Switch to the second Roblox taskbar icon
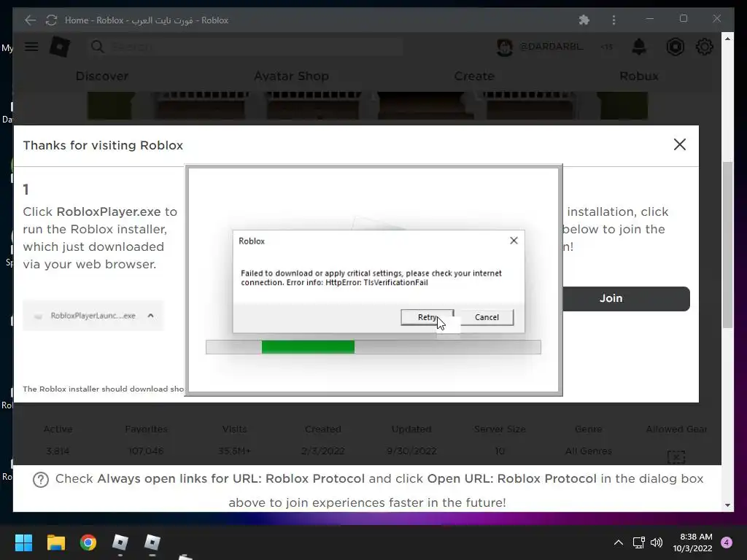This screenshot has width=747, height=560. tap(152, 542)
